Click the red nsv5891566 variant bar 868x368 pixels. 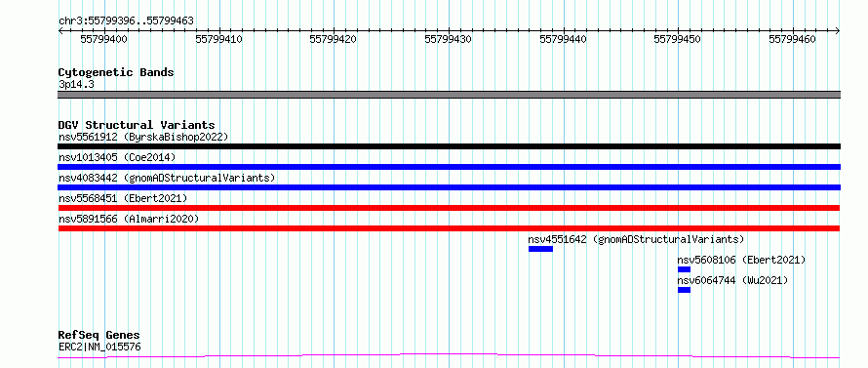pos(449,228)
